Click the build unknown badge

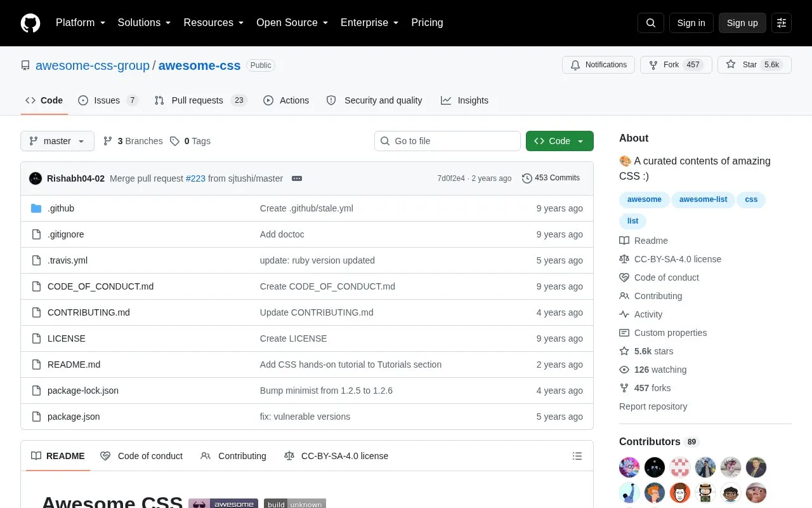tap(295, 504)
